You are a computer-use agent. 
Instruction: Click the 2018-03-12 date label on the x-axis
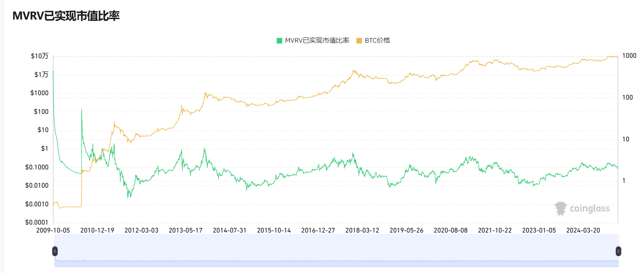362,230
